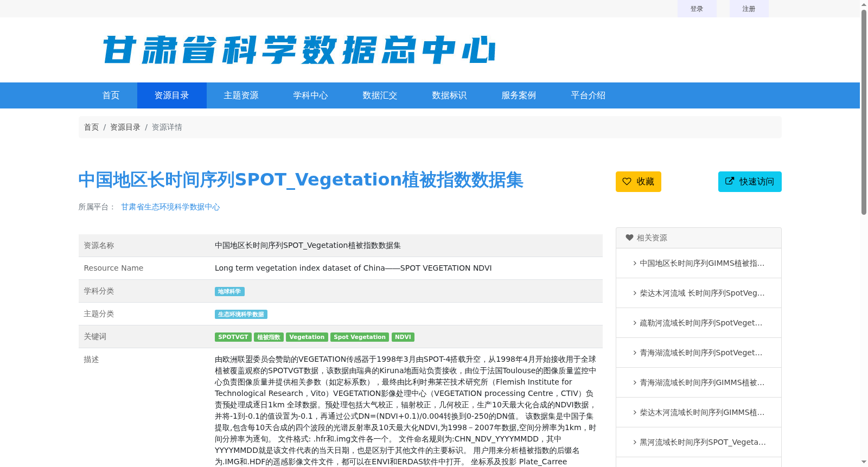Click the 关键词 row label
Viewport: 868px width, 467px height.
pyautogui.click(x=95, y=336)
